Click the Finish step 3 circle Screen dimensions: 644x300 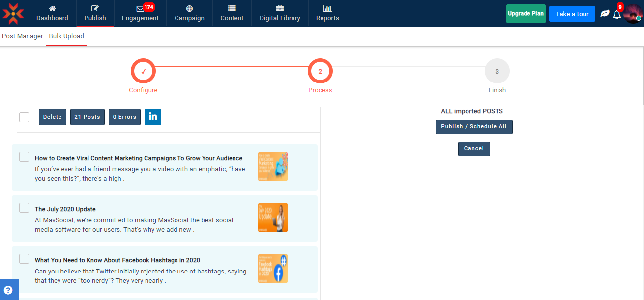click(x=497, y=72)
